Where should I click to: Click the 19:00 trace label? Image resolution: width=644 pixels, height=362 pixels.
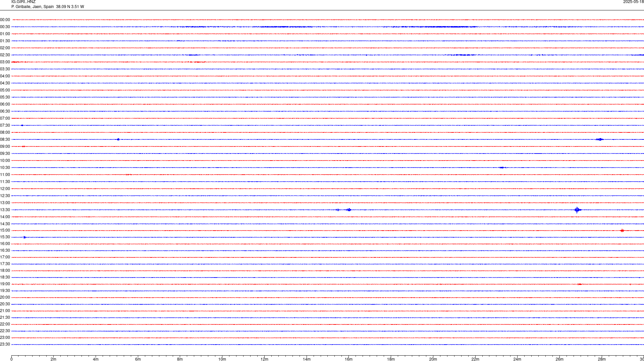[x=5, y=284]
